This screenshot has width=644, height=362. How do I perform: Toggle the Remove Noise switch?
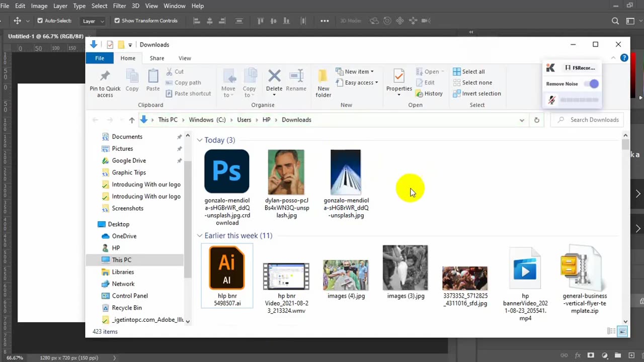pos(592,84)
